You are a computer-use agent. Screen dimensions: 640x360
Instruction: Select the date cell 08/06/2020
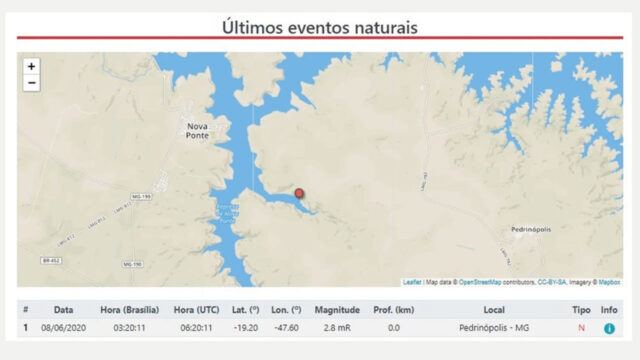point(63,328)
